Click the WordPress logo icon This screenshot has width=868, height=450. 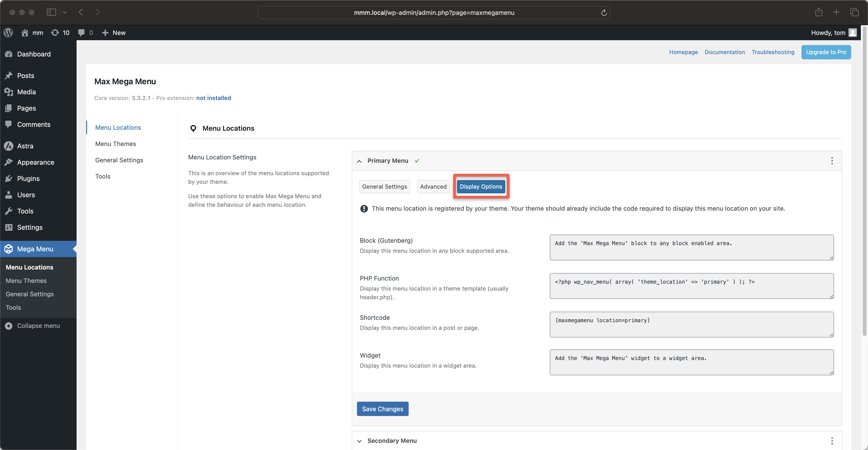pyautogui.click(x=8, y=33)
